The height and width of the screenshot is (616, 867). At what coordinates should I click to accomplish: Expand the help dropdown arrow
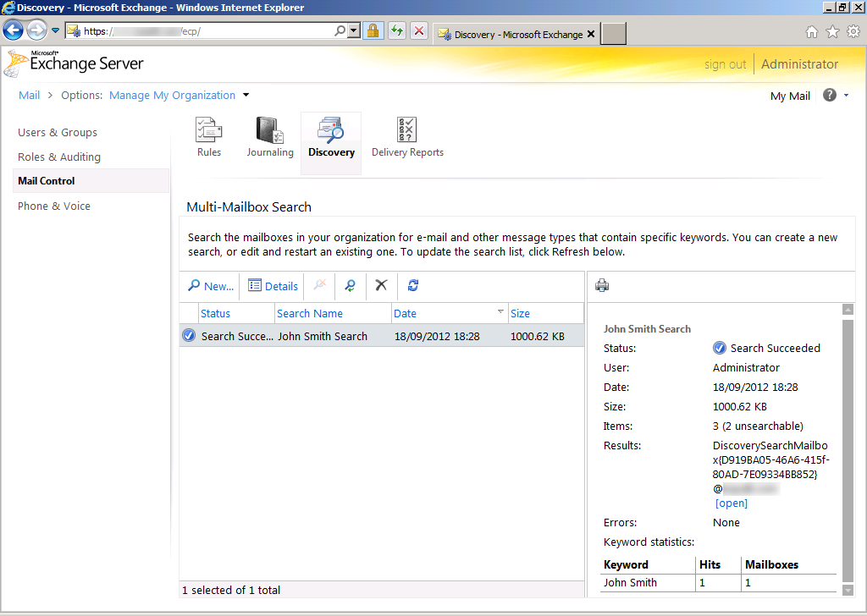(846, 96)
